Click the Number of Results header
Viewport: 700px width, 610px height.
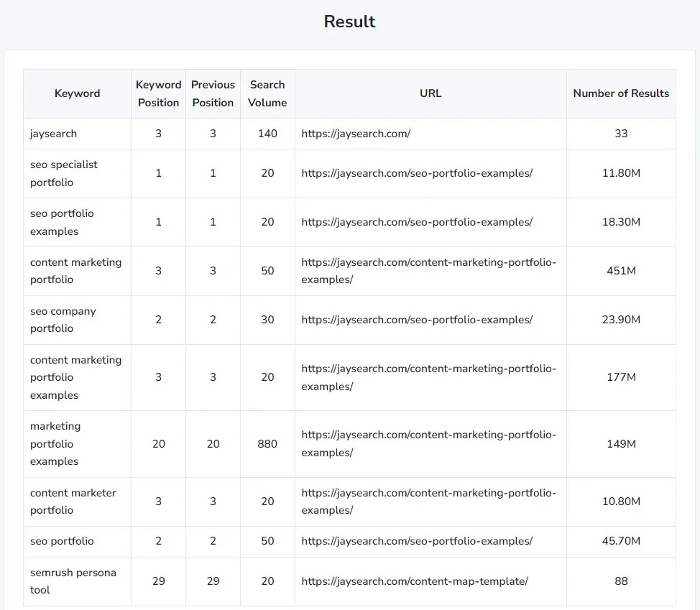[x=621, y=93]
